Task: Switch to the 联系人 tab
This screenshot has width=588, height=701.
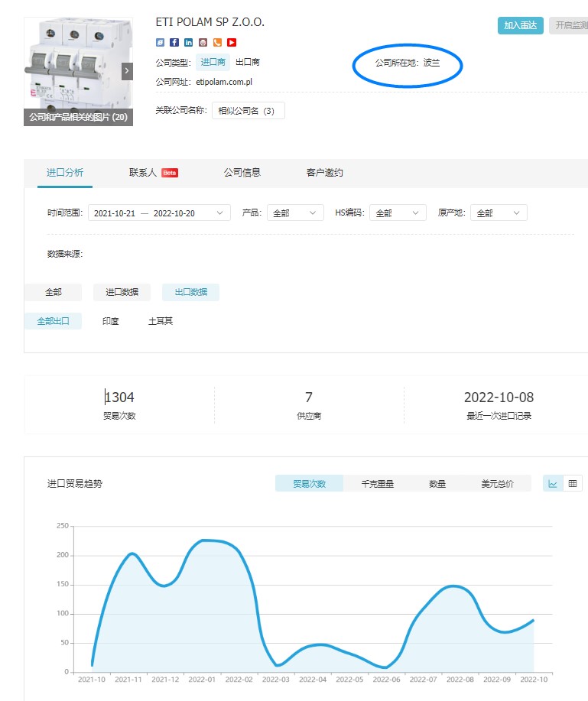Action: click(x=143, y=173)
